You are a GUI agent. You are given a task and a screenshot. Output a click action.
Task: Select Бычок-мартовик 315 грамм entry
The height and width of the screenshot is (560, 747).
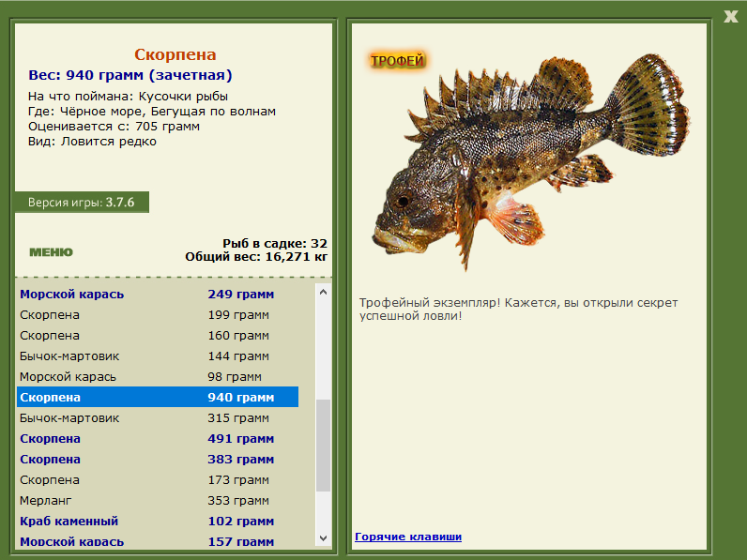click(x=157, y=417)
